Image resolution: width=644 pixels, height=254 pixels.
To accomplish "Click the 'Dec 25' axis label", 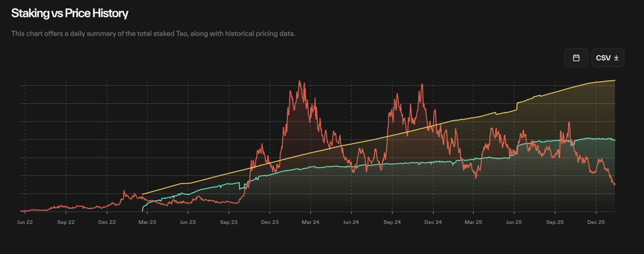I will click(x=596, y=222).
